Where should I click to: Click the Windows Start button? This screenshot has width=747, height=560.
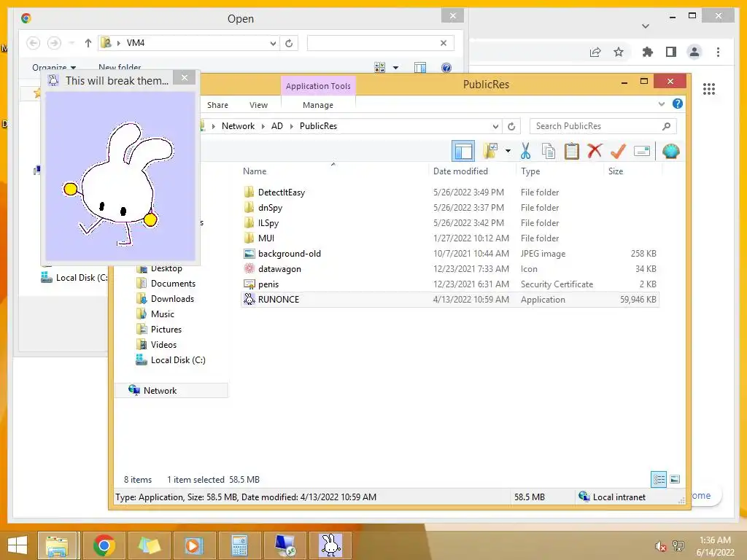(18, 545)
